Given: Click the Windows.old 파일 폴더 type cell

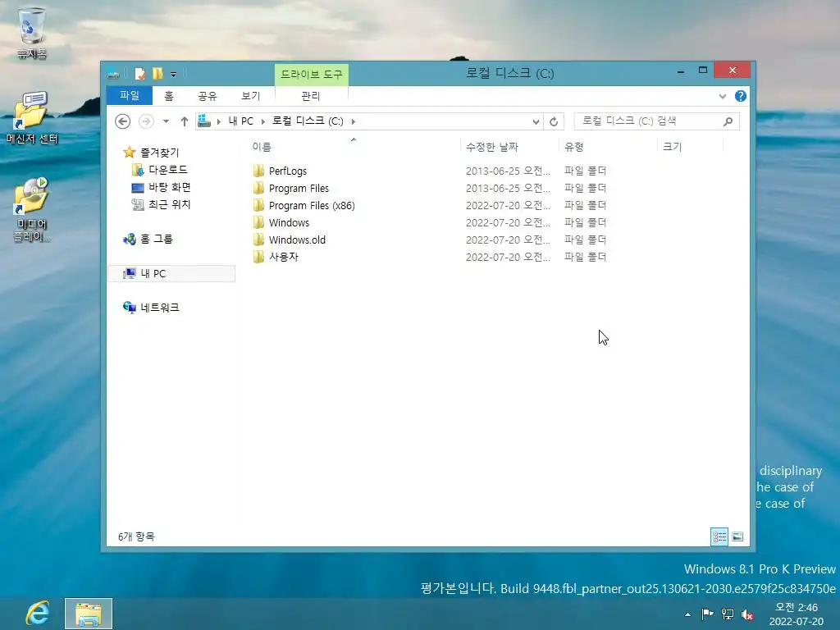Looking at the screenshot, I should pyautogui.click(x=585, y=240).
